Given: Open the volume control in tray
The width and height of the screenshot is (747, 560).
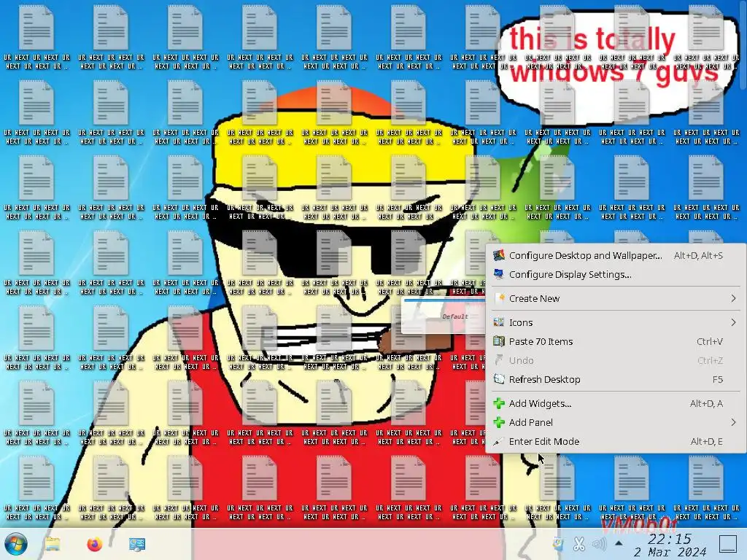Looking at the screenshot, I should coord(600,544).
